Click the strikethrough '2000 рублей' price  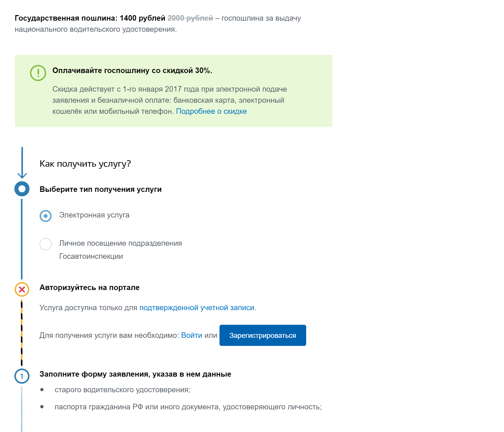pyautogui.click(x=190, y=18)
